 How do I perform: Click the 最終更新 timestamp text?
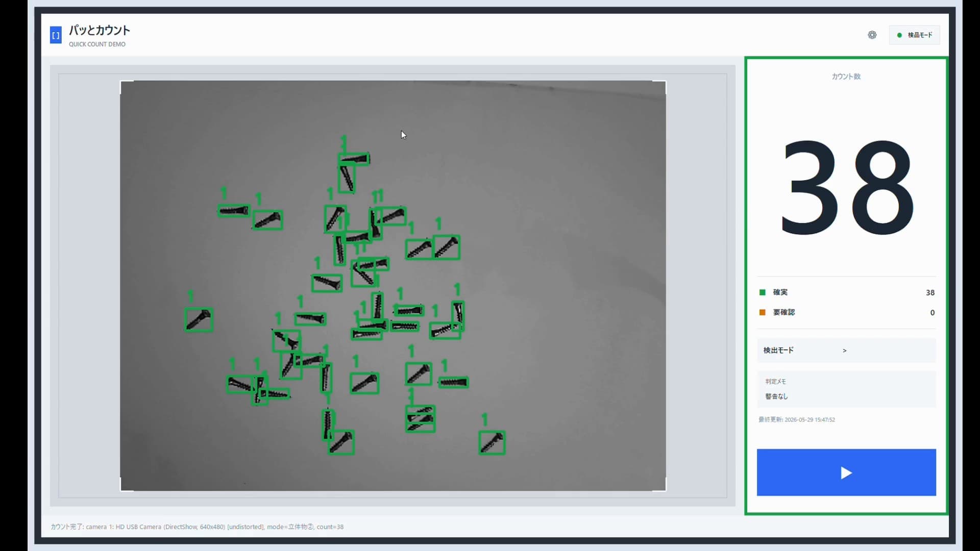pos(797,420)
